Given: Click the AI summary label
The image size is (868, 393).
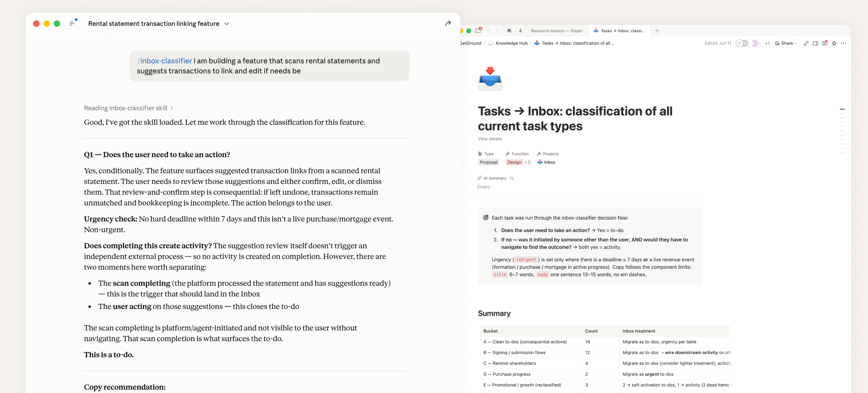Looking at the screenshot, I should click(x=492, y=178).
